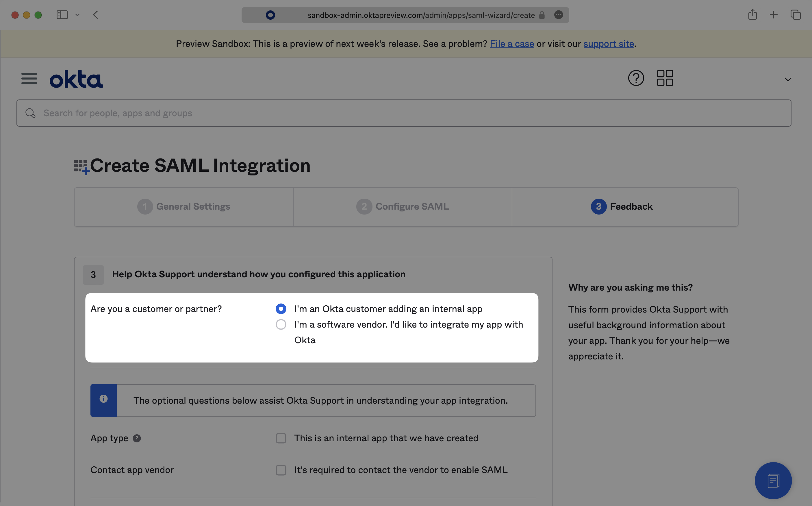Click the search magnifier icon
Viewport: 812px width, 506px height.
coord(30,113)
